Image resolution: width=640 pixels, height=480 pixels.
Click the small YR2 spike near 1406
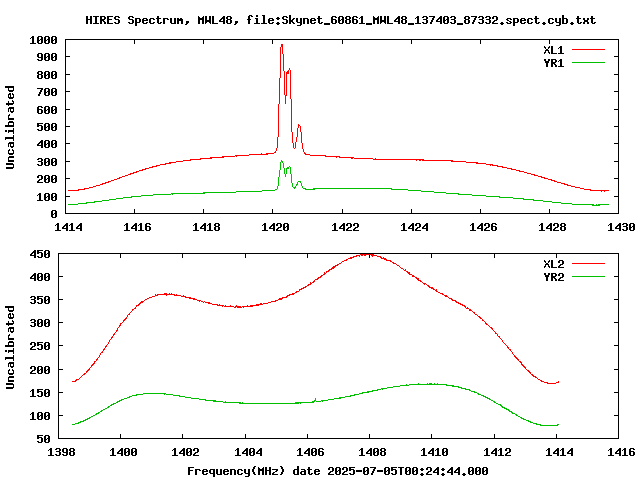[x=315, y=400]
